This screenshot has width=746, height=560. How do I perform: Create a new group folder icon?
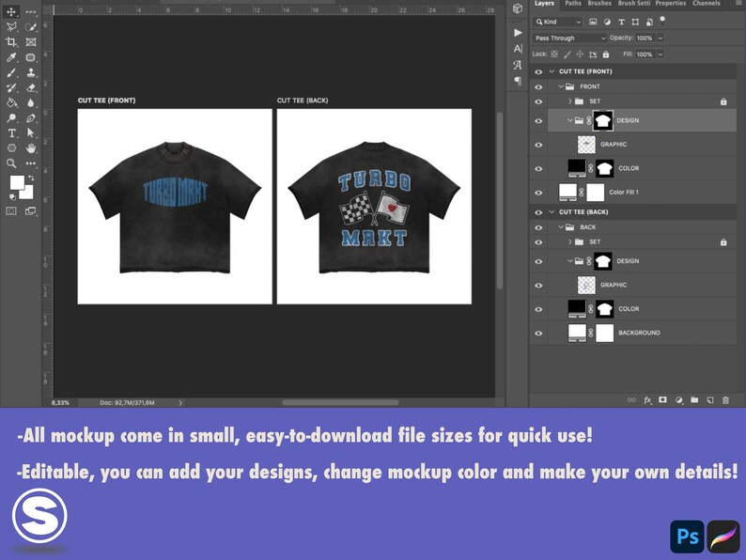coord(694,400)
